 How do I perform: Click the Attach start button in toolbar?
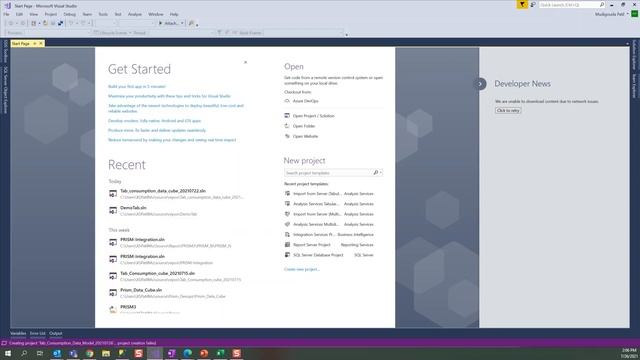coord(168,23)
